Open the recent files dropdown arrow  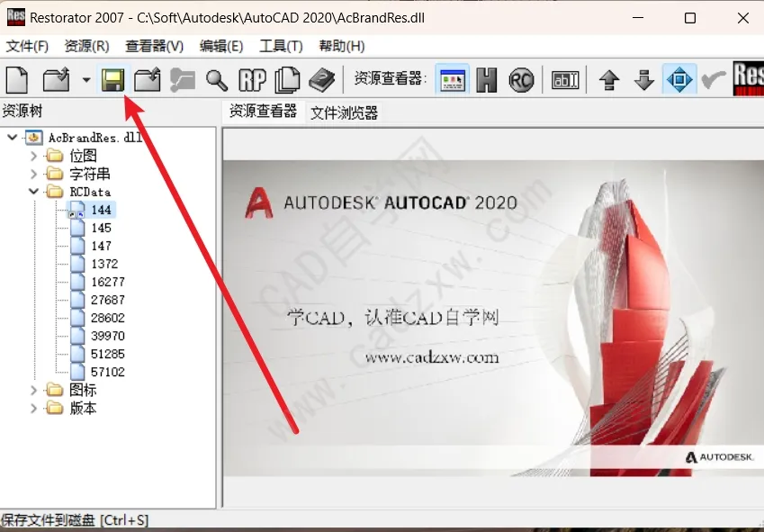pyautogui.click(x=85, y=79)
